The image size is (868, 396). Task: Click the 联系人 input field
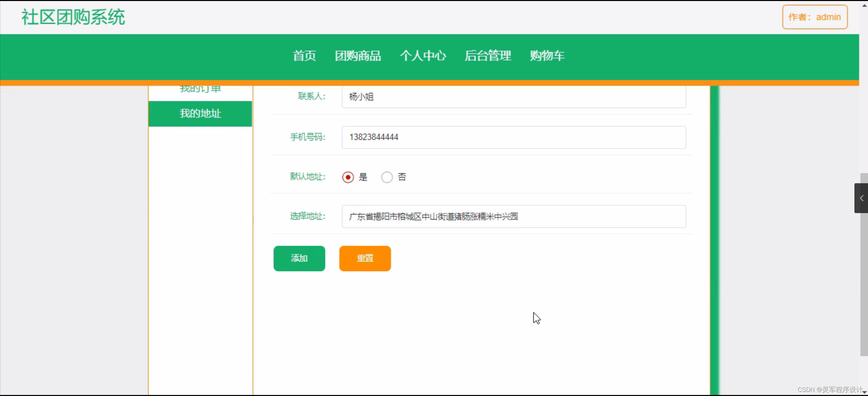(513, 97)
